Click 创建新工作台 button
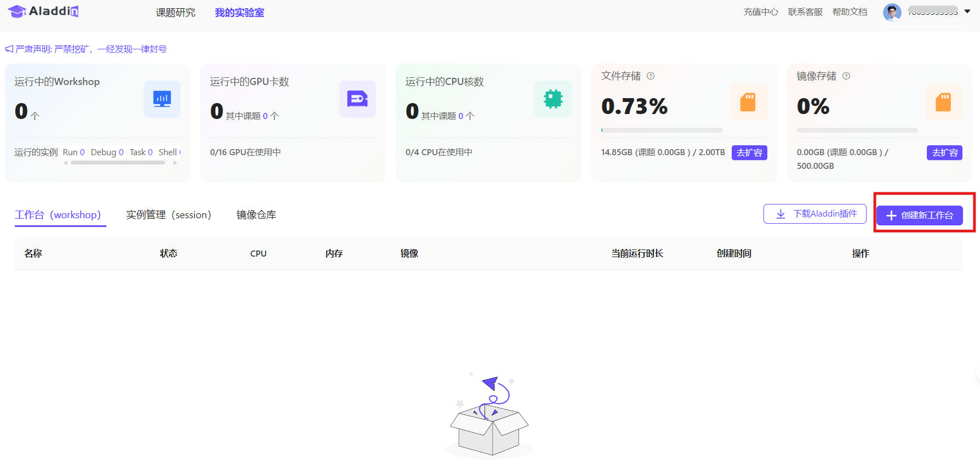This screenshot has width=980, height=466. (x=919, y=215)
